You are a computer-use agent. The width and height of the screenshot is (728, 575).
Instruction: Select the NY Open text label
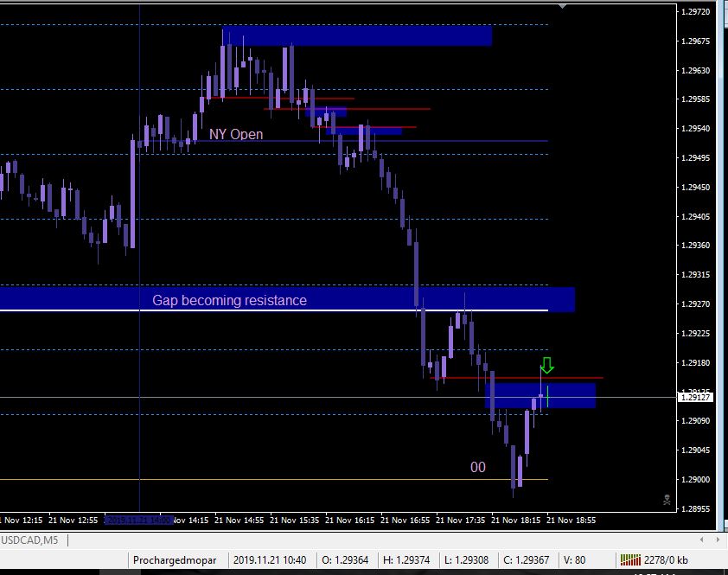point(236,134)
